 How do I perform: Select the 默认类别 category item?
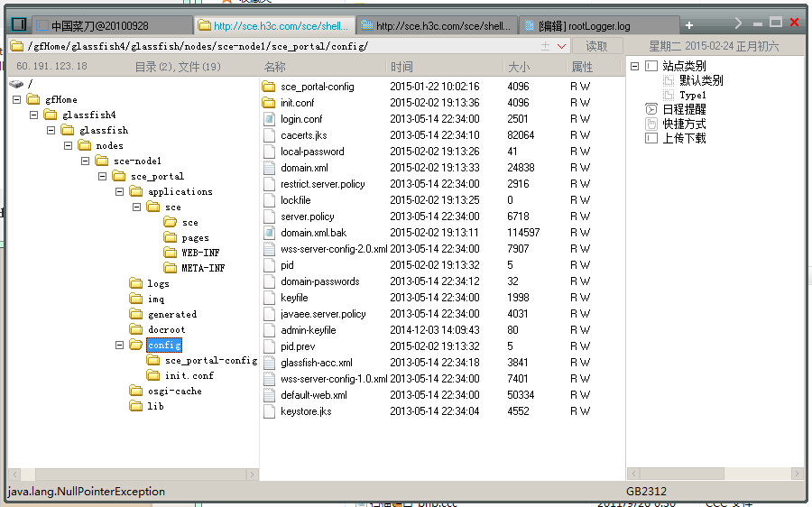pos(701,80)
